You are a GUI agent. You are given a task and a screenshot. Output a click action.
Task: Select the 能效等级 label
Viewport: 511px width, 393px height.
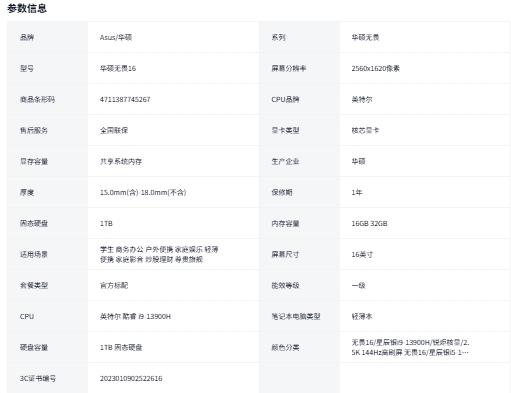pyautogui.click(x=285, y=285)
